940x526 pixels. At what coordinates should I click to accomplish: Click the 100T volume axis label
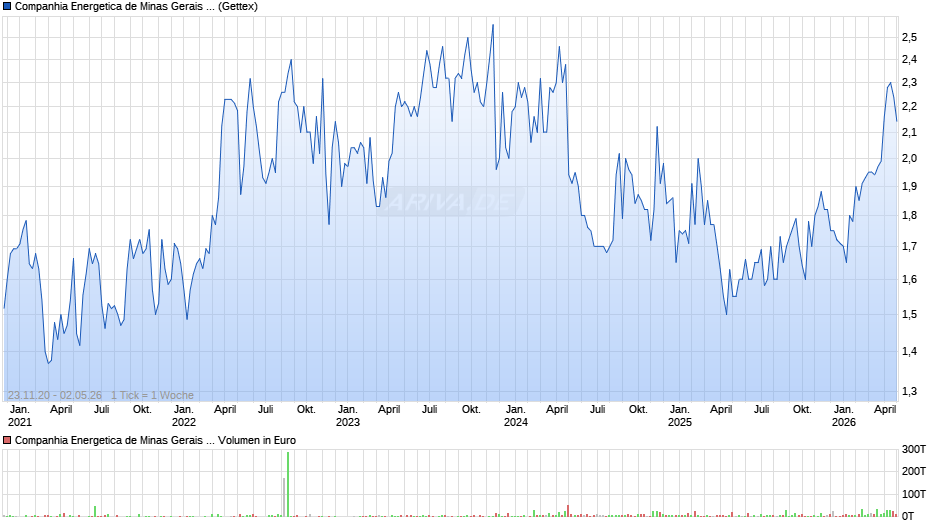pos(914,494)
